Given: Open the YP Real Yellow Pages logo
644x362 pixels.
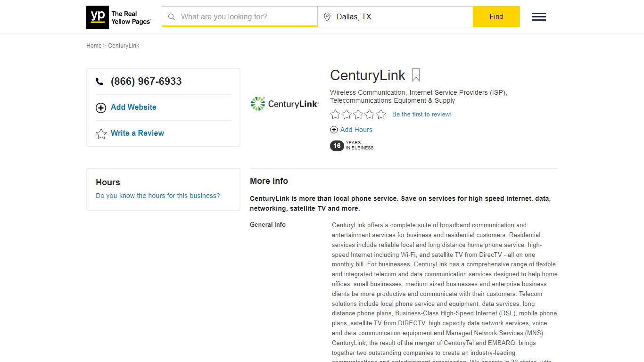Looking at the screenshot, I should point(119,17).
